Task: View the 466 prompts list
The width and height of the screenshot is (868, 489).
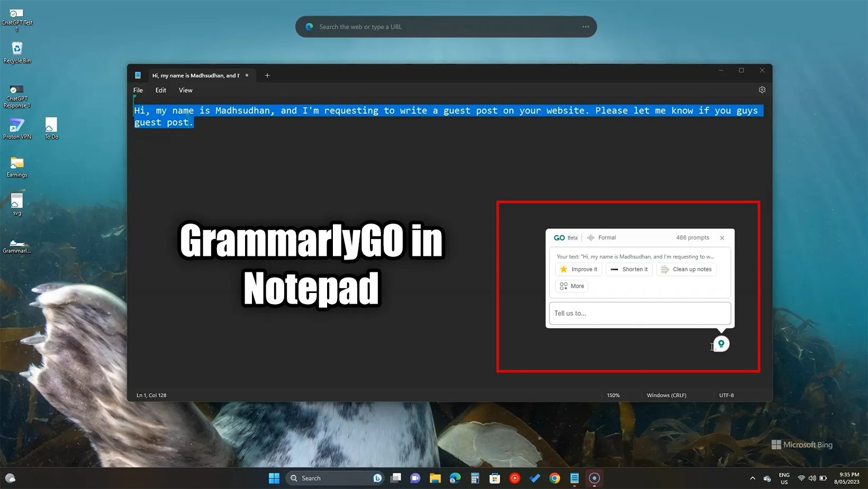Action: pyautogui.click(x=692, y=237)
